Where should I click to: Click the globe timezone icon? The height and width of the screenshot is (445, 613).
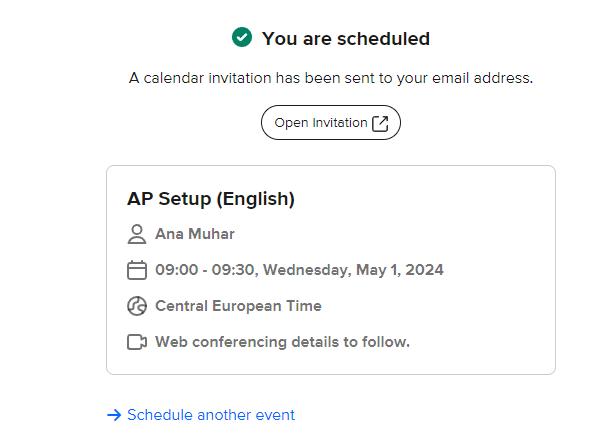137,306
